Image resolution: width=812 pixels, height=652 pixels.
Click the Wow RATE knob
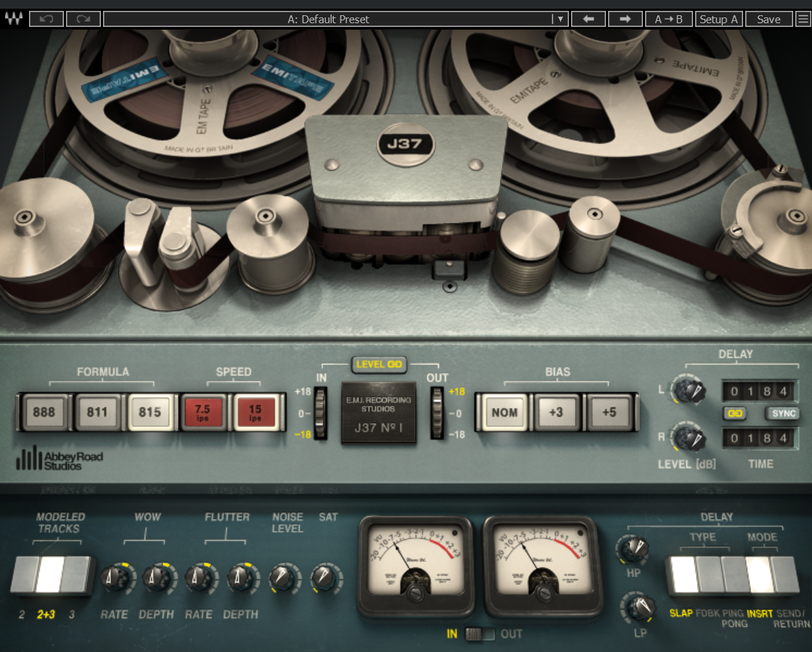pos(115,578)
